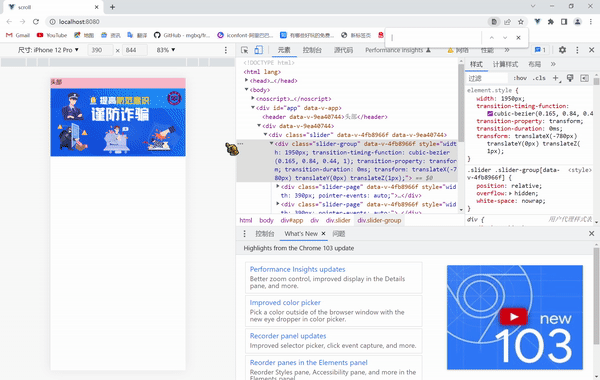
Task: Click the 过滤 styles filter field
Action: (487, 78)
